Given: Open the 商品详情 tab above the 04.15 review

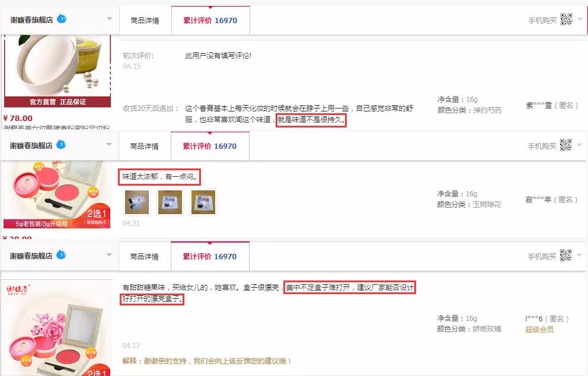Looking at the screenshot, I should pos(145,21).
